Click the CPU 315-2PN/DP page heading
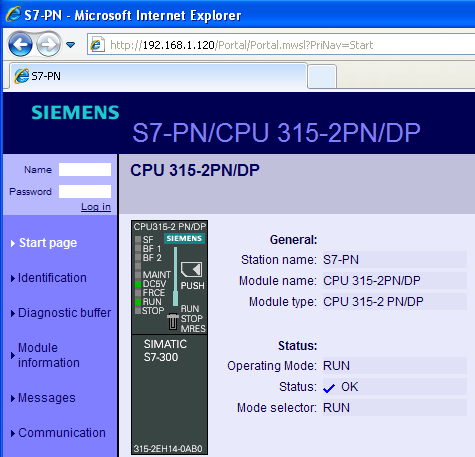 (x=195, y=170)
